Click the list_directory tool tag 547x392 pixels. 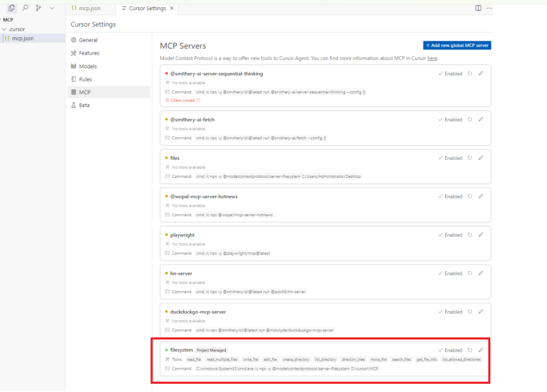pyautogui.click(x=325, y=360)
